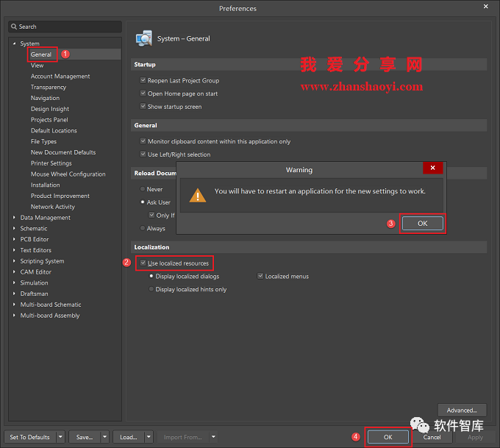Toggle Monitor clipboard content checkbox
500x448 pixels.
point(143,141)
